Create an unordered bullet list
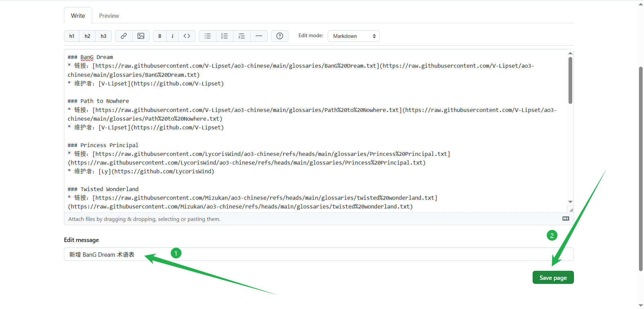The height and width of the screenshot is (309, 644). click(208, 36)
